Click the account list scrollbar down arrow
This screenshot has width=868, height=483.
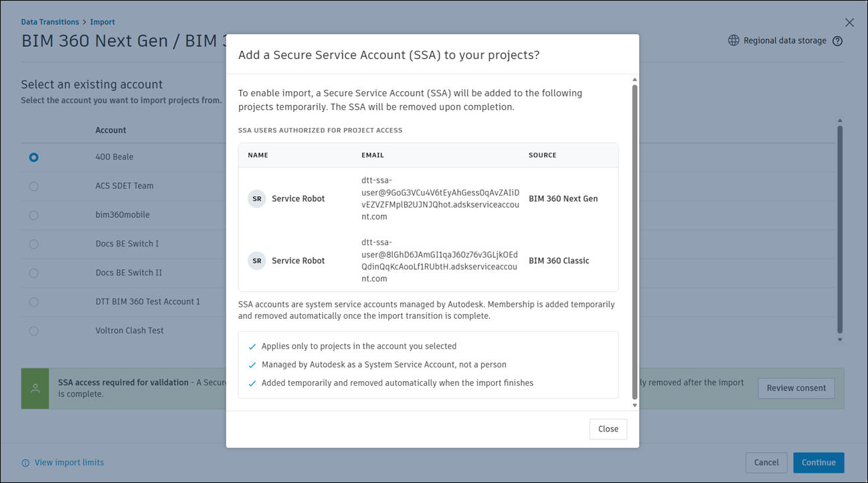point(840,340)
